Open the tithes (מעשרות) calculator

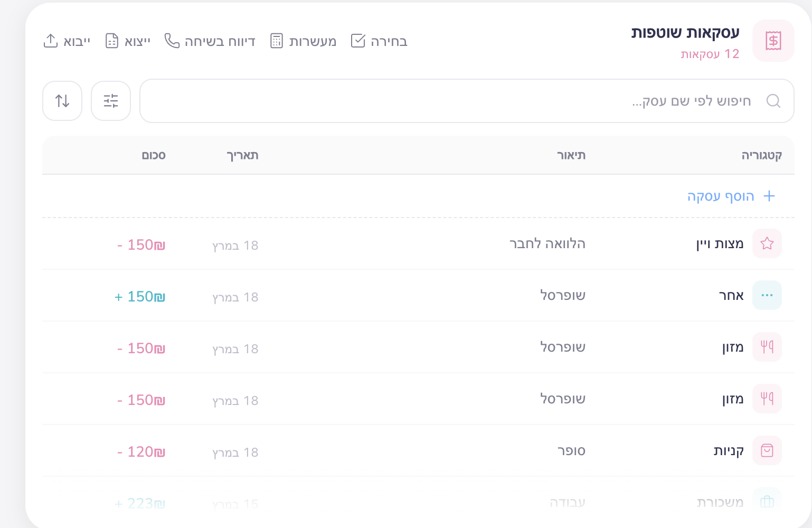[304, 41]
